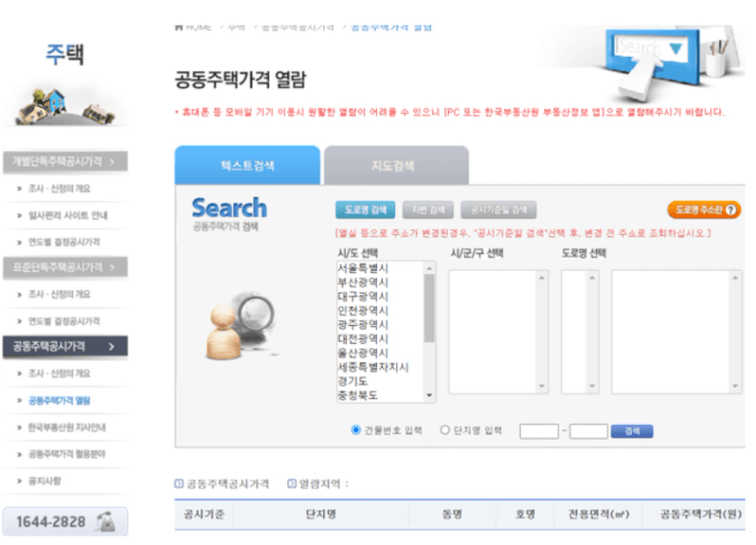Click the telephone icon beside 1644-2828

tap(106, 521)
